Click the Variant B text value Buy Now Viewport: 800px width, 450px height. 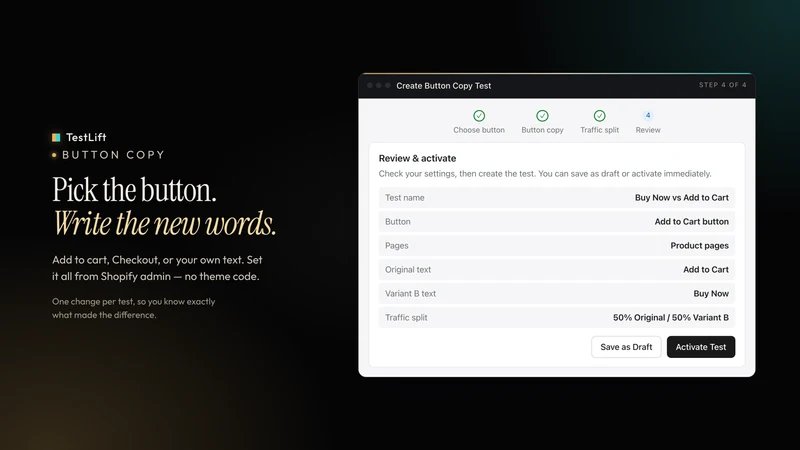point(711,293)
